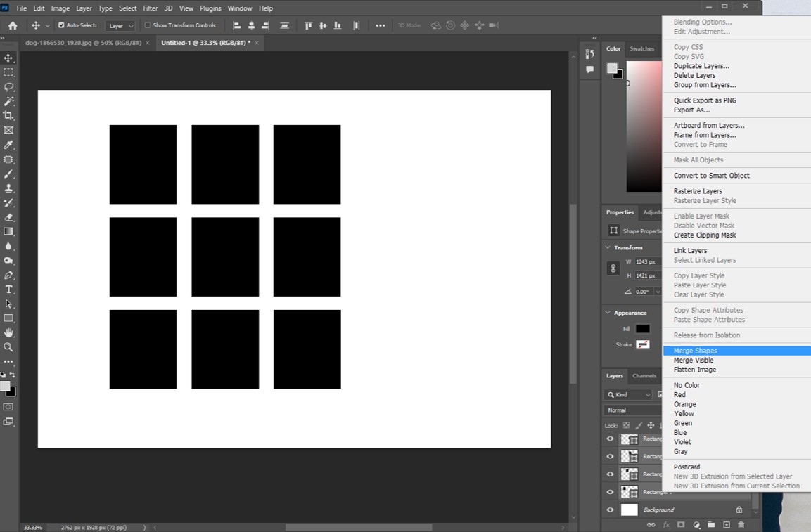This screenshot has height=532, width=811.
Task: Open the Move tool preset chevron
Action: coord(48,25)
